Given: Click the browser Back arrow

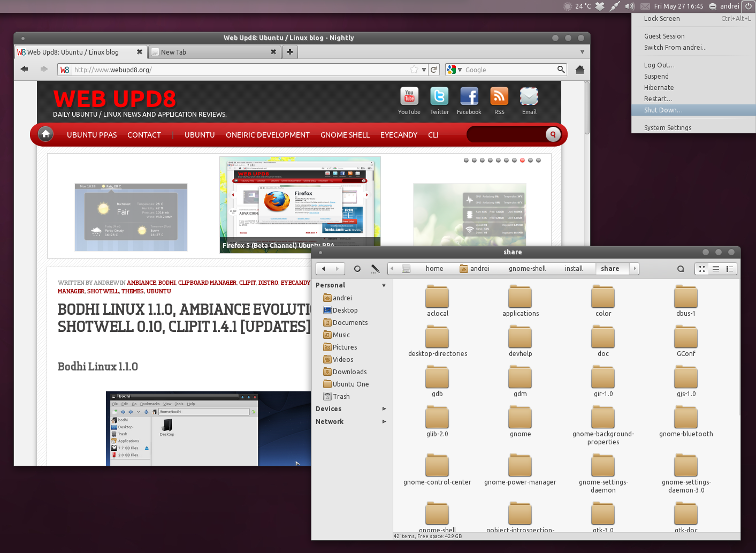Looking at the screenshot, I should tap(24, 69).
